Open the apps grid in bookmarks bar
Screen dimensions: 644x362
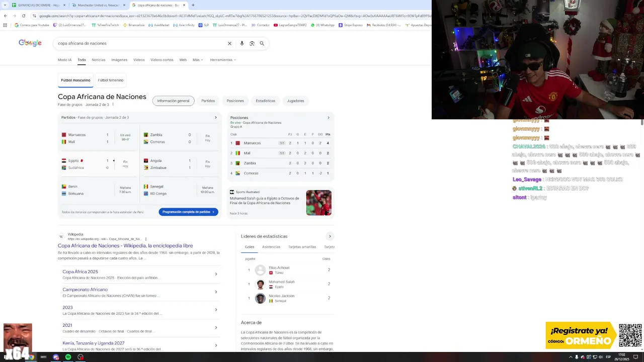tap(6, 25)
